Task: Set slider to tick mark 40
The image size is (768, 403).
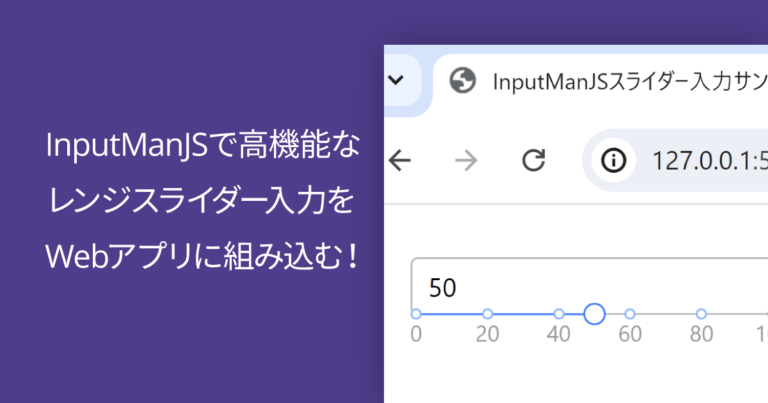Action: tap(559, 314)
